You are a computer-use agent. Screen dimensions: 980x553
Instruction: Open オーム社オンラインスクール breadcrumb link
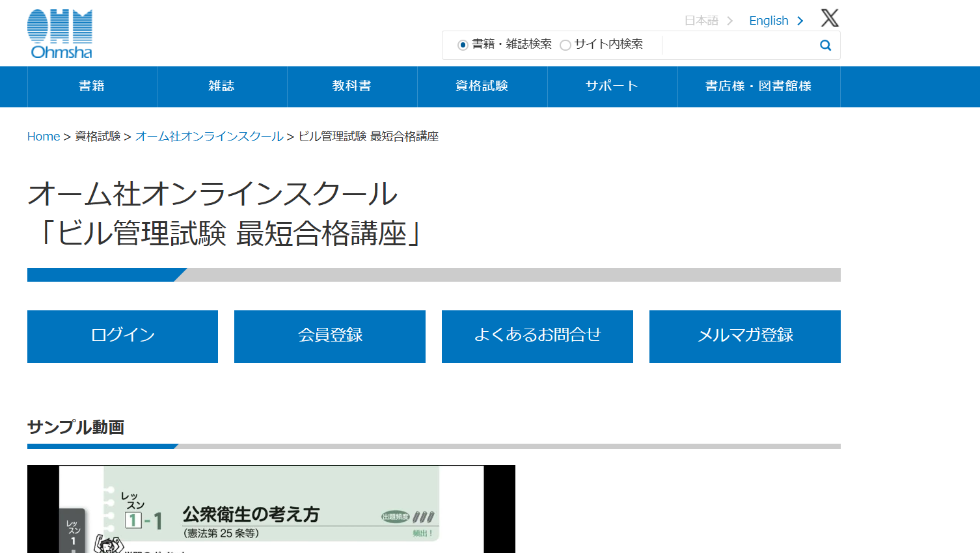210,137
